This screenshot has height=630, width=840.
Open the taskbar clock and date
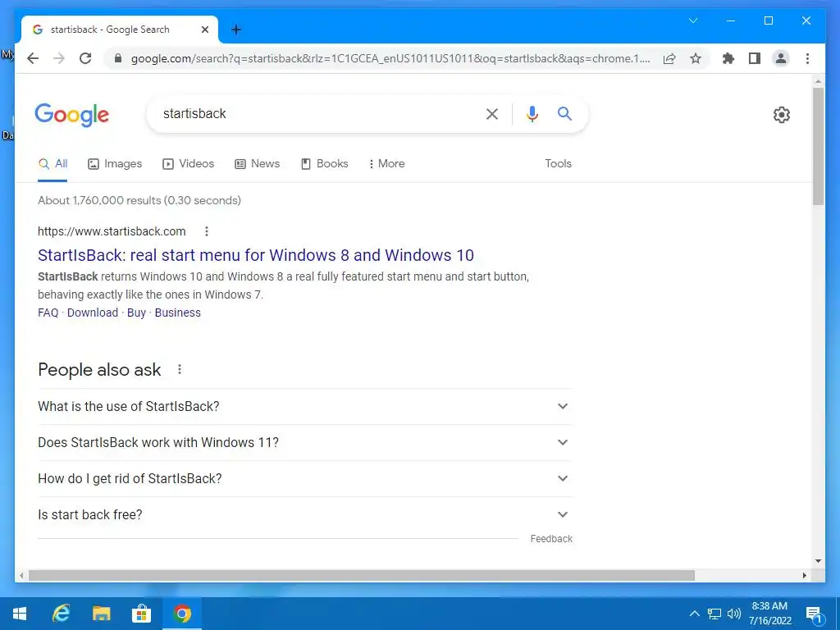pyautogui.click(x=769, y=614)
